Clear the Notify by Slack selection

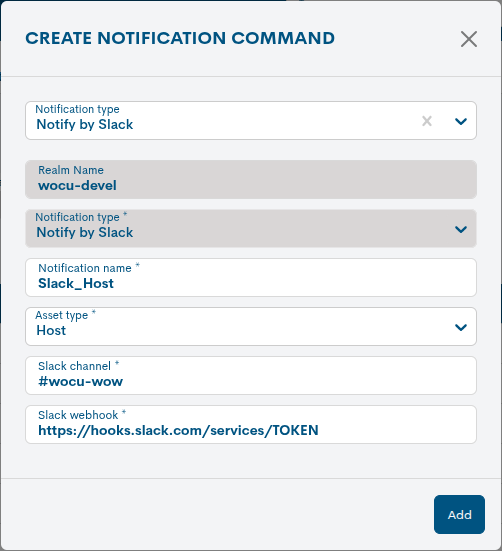(x=427, y=121)
